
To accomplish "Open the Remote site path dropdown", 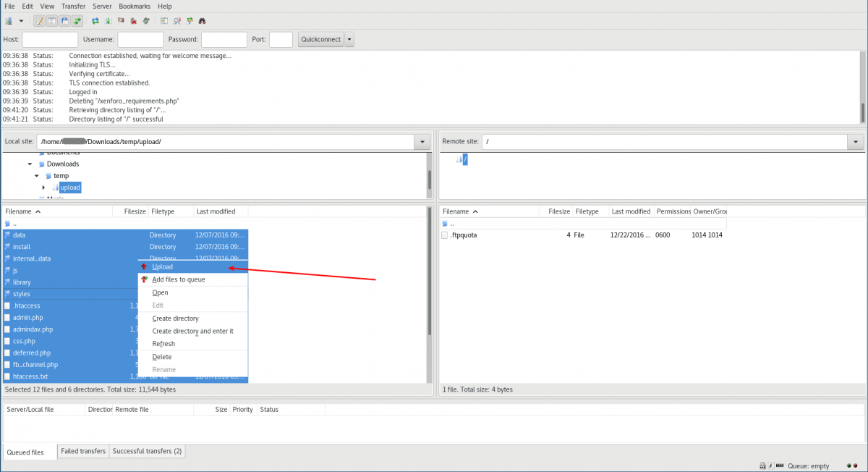I will (x=856, y=141).
